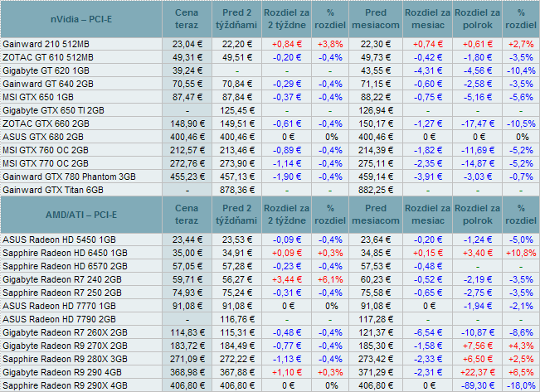Viewport: 540px width, 392px height.
Task: Click on 'Gigabyte GT 620 1GB'
Action: pyautogui.click(x=46, y=70)
